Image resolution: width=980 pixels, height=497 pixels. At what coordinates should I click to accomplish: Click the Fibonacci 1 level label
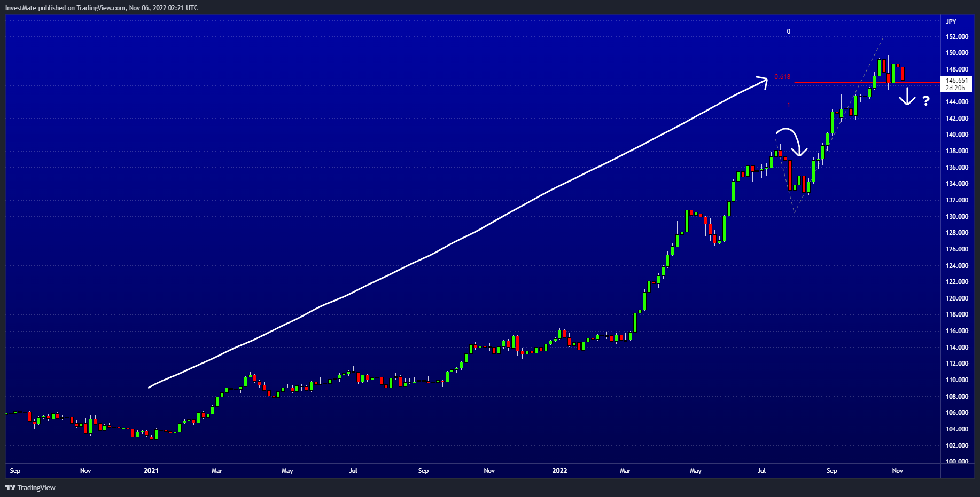point(789,105)
